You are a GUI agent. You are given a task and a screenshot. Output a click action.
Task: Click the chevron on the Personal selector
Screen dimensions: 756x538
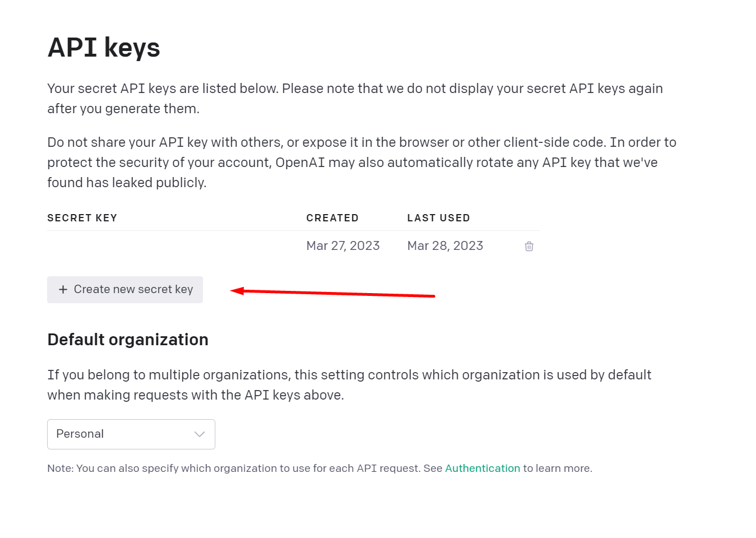click(200, 434)
